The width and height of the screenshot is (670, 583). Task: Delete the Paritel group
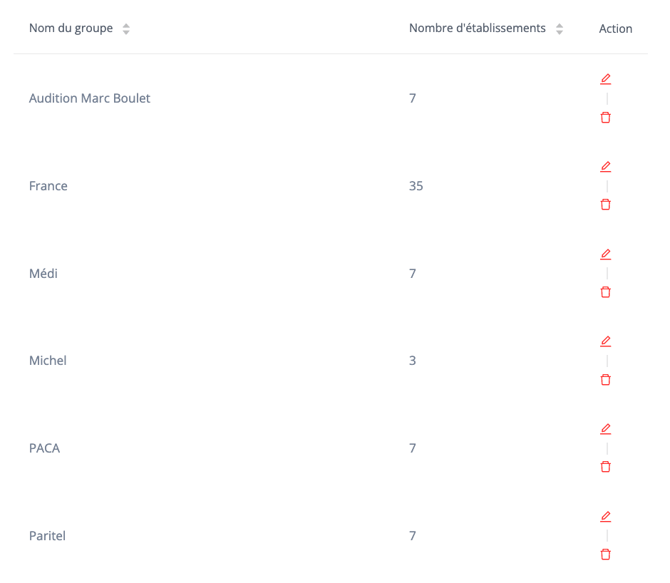605,554
